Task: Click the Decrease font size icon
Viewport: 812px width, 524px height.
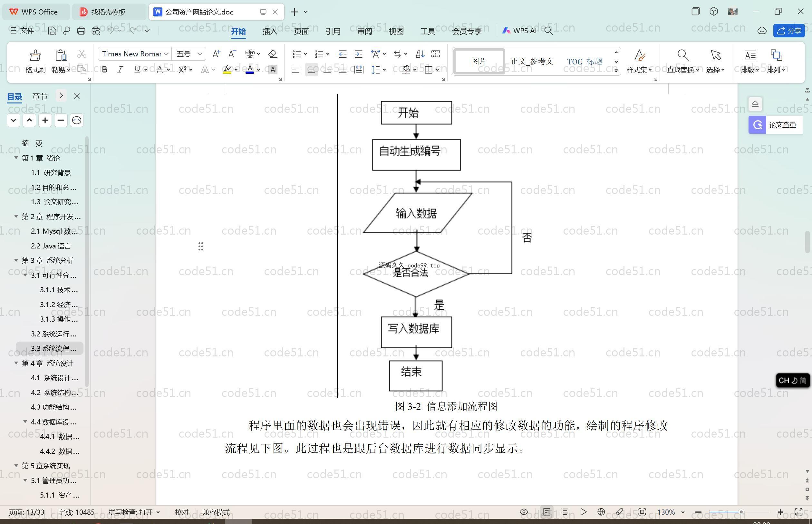Action: (232, 54)
